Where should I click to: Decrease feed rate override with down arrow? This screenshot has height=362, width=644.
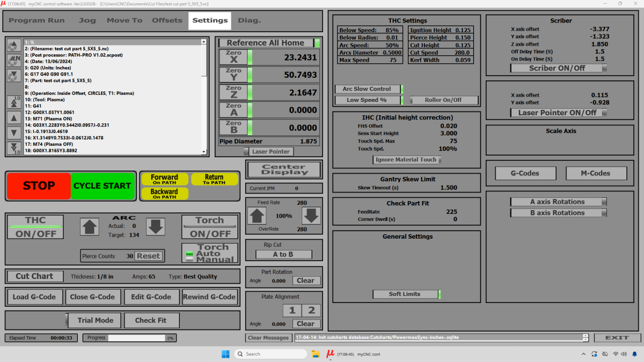(x=311, y=216)
